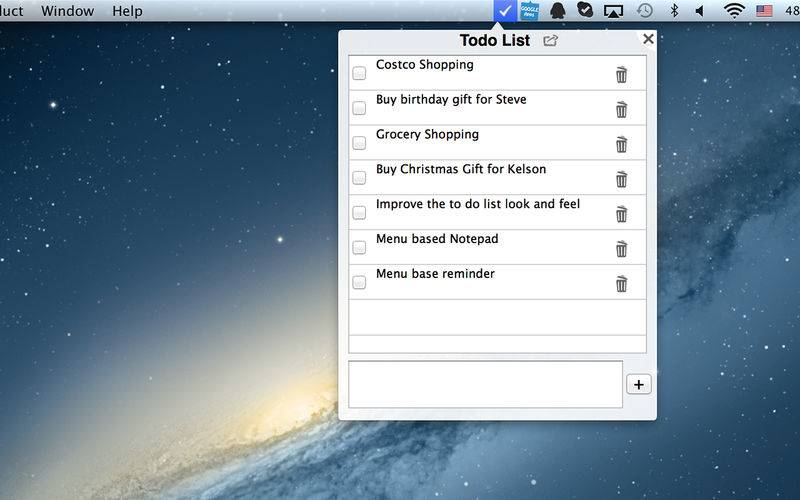
Task: Tick Improve the to do list checkbox
Action: [359, 212]
